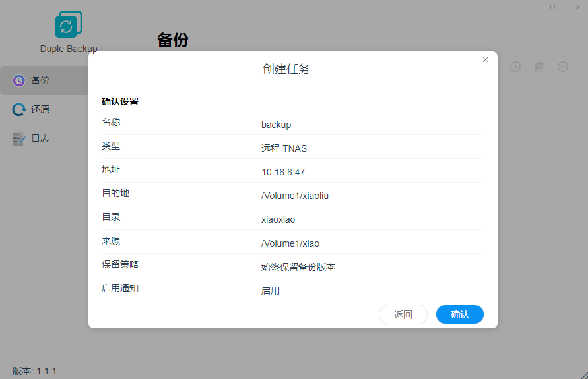Image resolution: width=588 pixels, height=379 pixels.
Task: Select the 还原 label in the sidebar
Action: pos(40,109)
